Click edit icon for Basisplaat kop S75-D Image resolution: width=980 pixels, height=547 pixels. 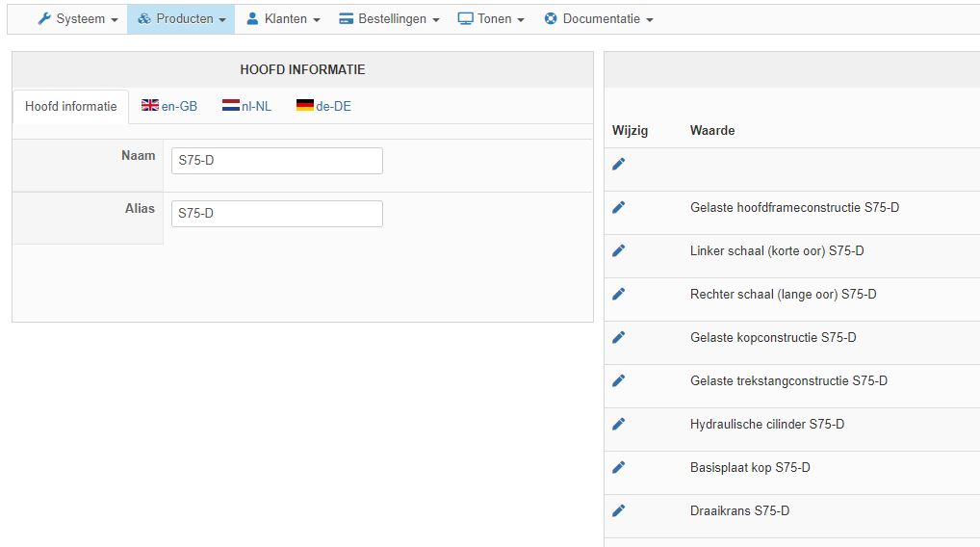pos(618,467)
